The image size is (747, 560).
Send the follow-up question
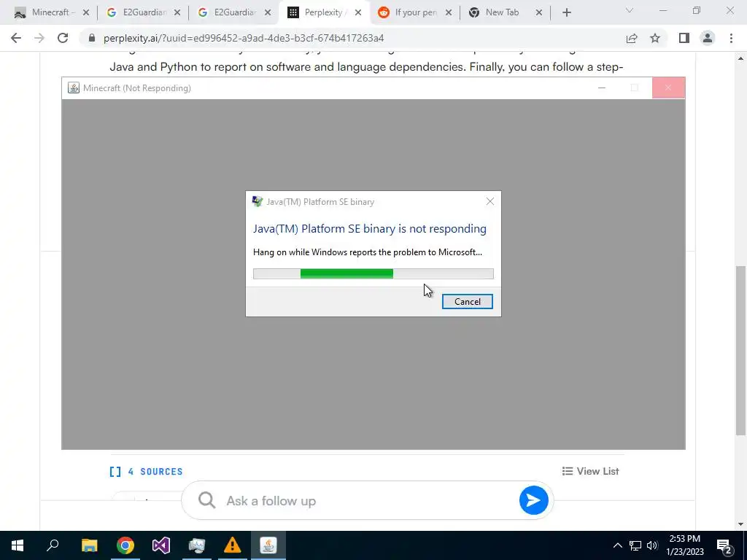pyautogui.click(x=533, y=500)
